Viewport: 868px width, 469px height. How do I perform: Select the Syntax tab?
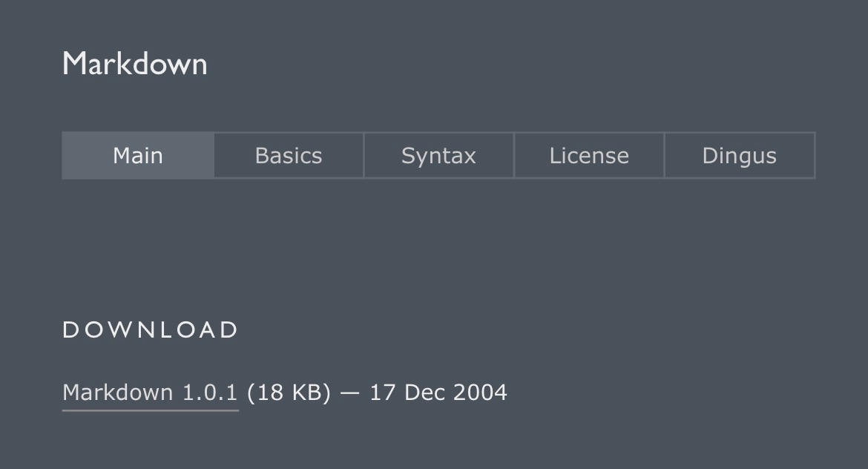click(438, 156)
